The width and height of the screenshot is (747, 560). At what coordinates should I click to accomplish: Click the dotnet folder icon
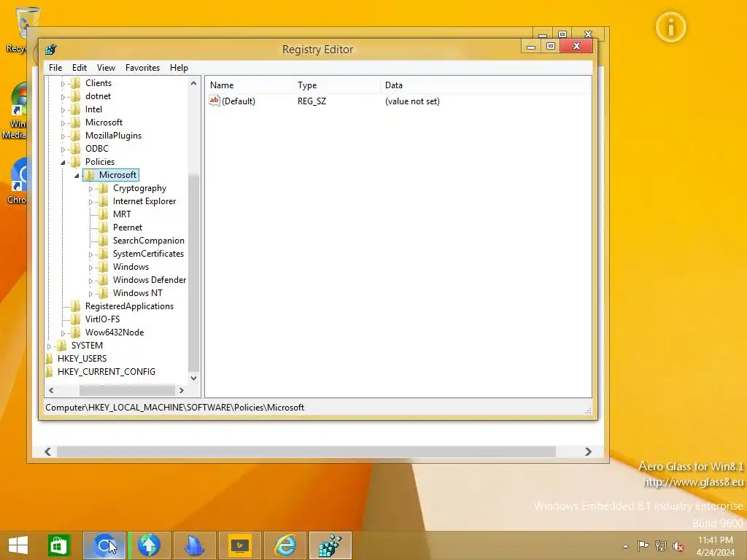pos(75,96)
